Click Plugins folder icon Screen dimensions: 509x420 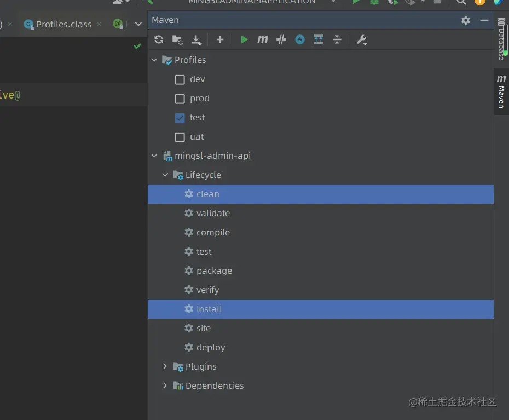coord(178,367)
